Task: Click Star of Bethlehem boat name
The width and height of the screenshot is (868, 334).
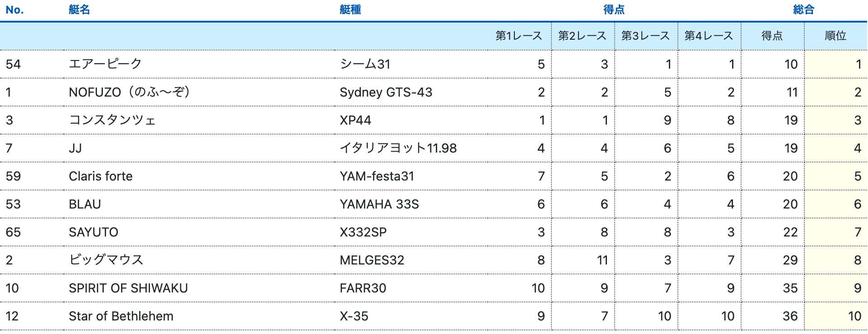Action: click(121, 316)
